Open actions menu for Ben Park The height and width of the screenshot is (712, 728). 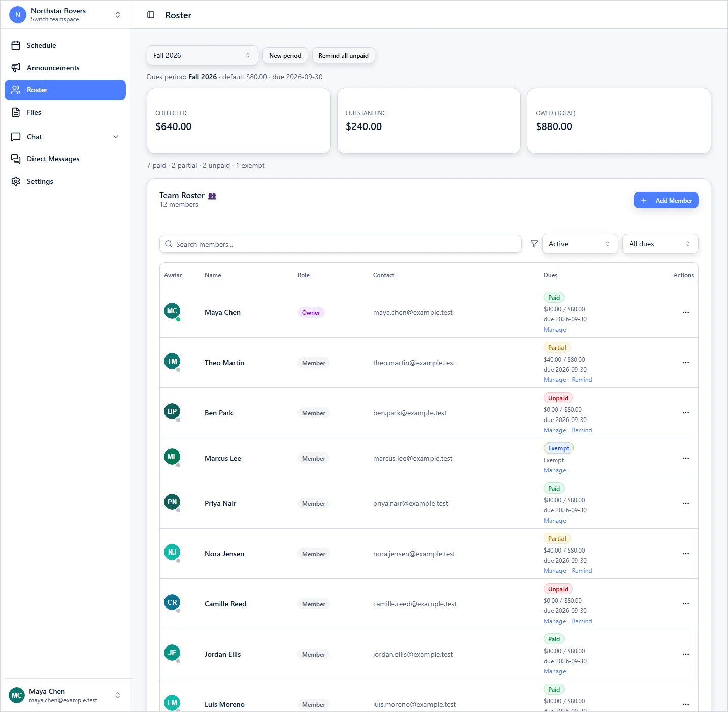point(686,413)
